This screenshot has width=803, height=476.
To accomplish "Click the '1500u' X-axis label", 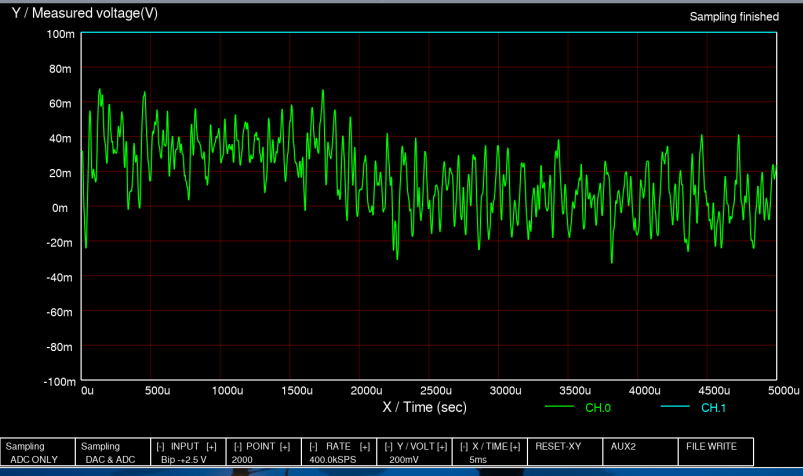I will click(x=297, y=391).
